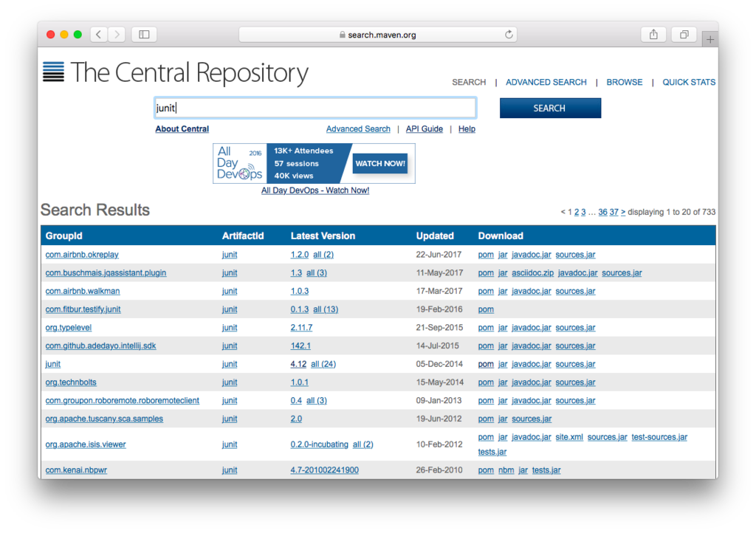Open com.buschmais.jqassistant.plugin group link
The height and width of the screenshot is (533, 756).
pos(106,272)
